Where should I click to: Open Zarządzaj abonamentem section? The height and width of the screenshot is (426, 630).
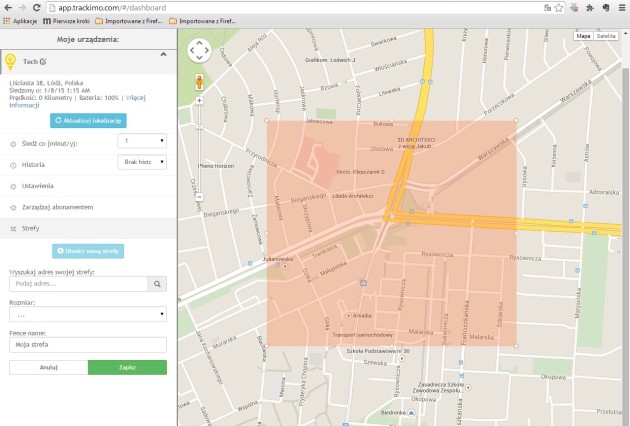[57, 206]
